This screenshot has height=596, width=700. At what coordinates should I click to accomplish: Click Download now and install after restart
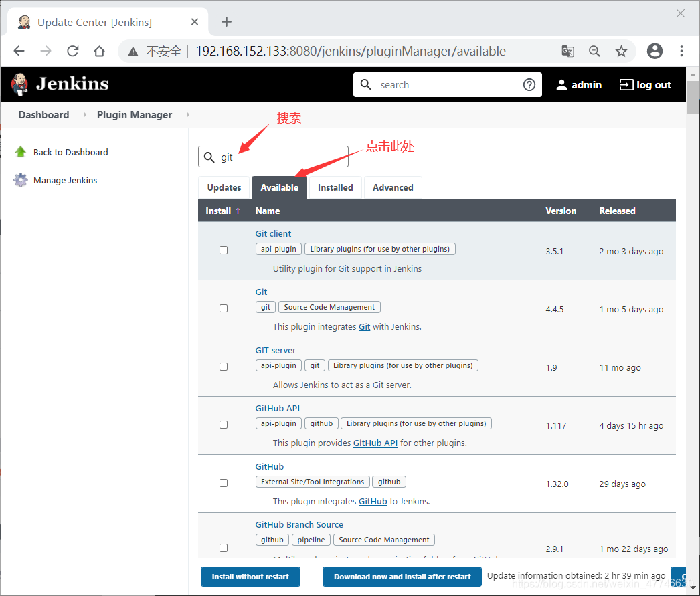[x=402, y=577]
